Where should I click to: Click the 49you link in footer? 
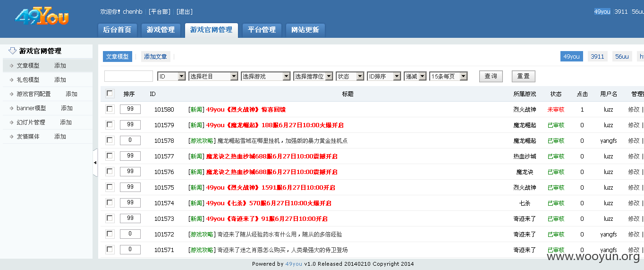coord(294,264)
